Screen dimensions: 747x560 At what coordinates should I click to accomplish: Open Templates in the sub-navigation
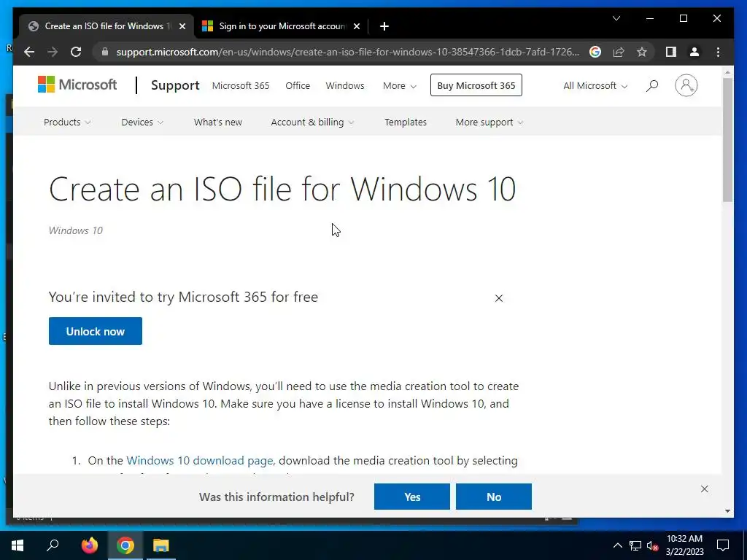[x=406, y=122]
